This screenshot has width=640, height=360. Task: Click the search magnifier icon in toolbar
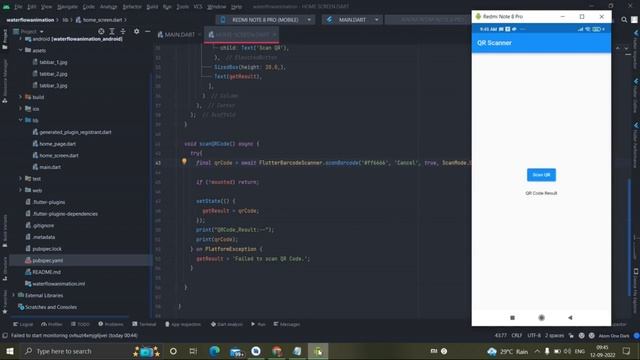pyautogui.click(x=624, y=20)
